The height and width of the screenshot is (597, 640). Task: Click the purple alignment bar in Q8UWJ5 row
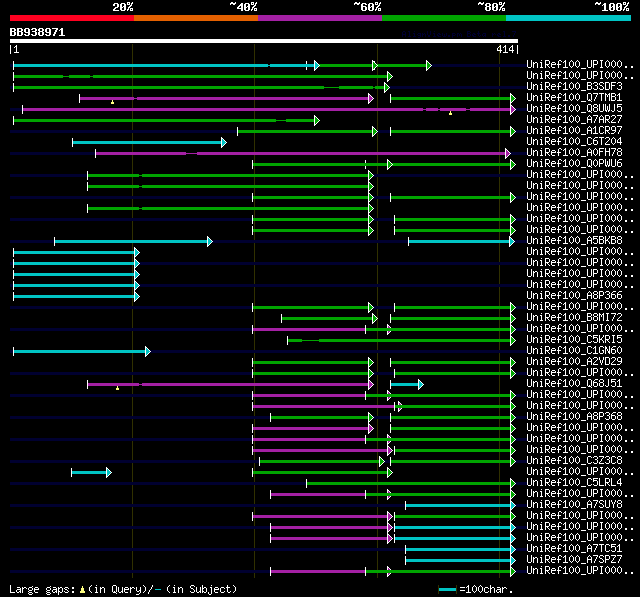click(269, 109)
